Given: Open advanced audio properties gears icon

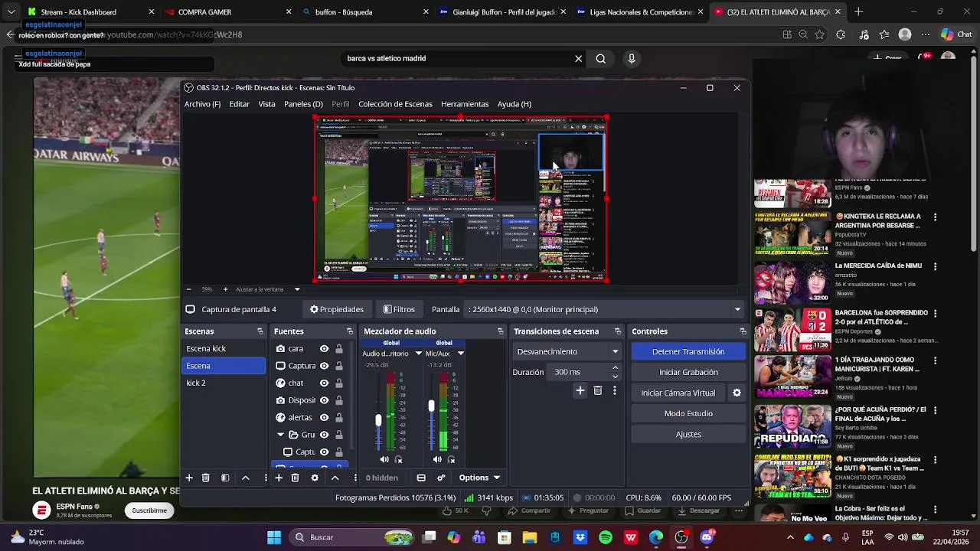Looking at the screenshot, I should (x=441, y=478).
